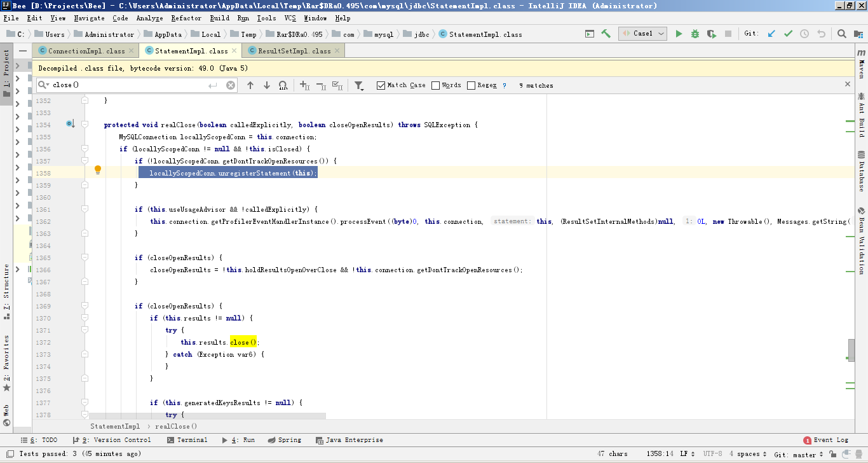Switch to the ResultSetImpl.class tab

294,51
